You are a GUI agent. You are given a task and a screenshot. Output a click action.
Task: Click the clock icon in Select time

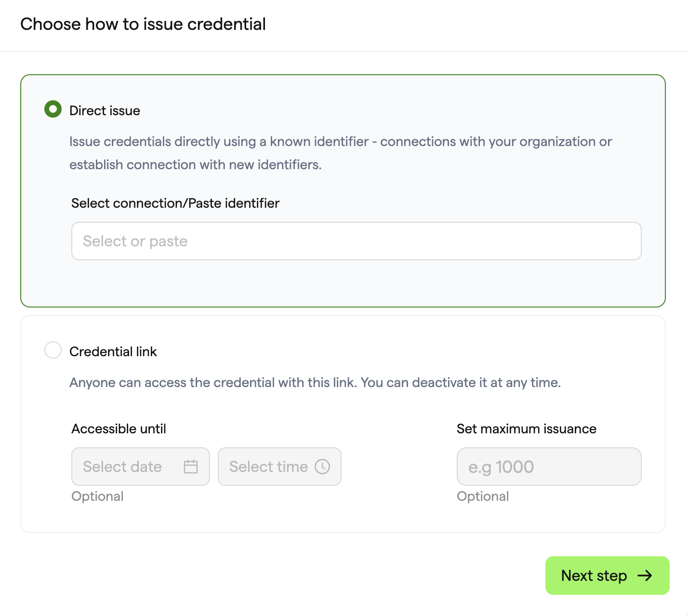[322, 467]
